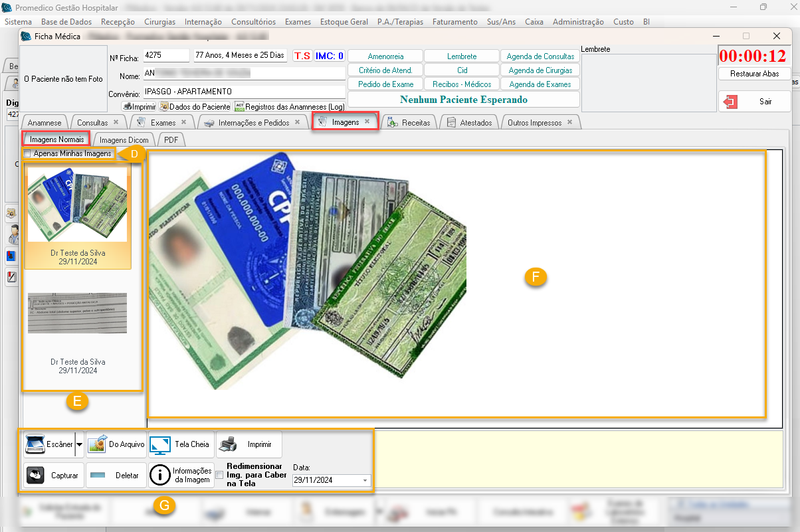Click the Escâner scanner icon

[x=35, y=444]
